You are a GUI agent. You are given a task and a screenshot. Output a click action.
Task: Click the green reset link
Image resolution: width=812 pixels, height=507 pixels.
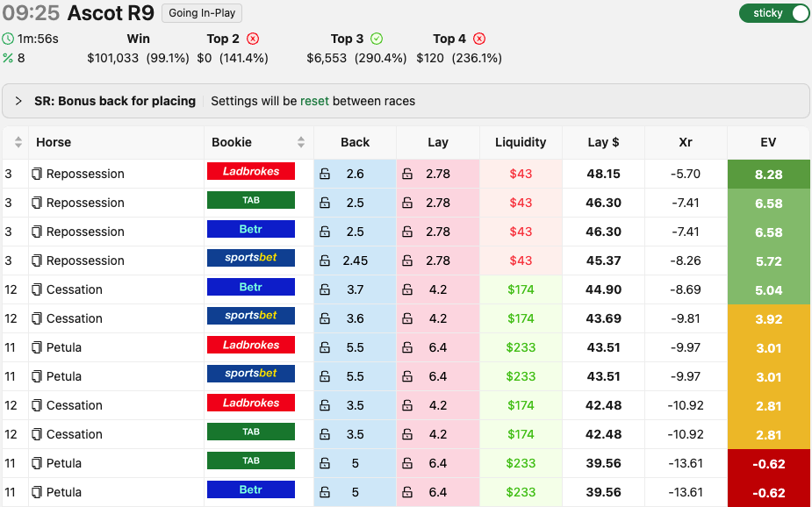pyautogui.click(x=314, y=101)
